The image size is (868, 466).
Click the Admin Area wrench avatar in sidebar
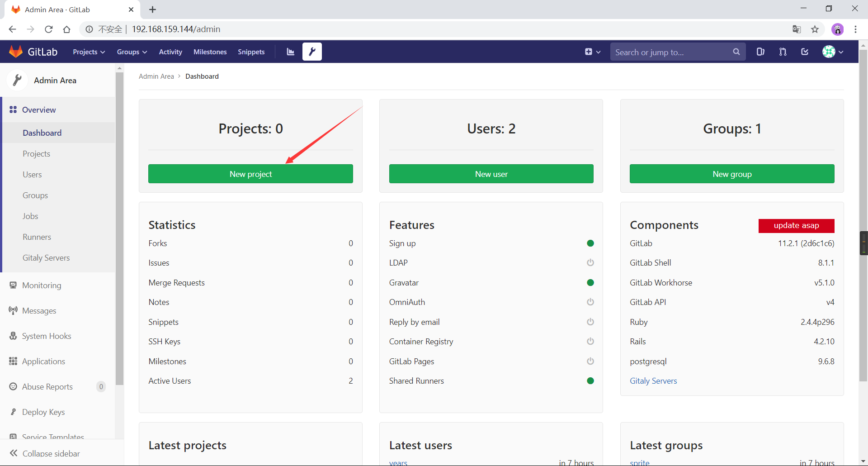[x=18, y=80]
